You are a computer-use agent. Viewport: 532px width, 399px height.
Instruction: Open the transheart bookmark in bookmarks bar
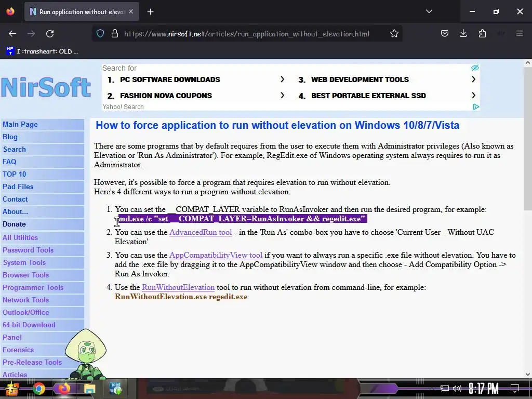[43, 51]
